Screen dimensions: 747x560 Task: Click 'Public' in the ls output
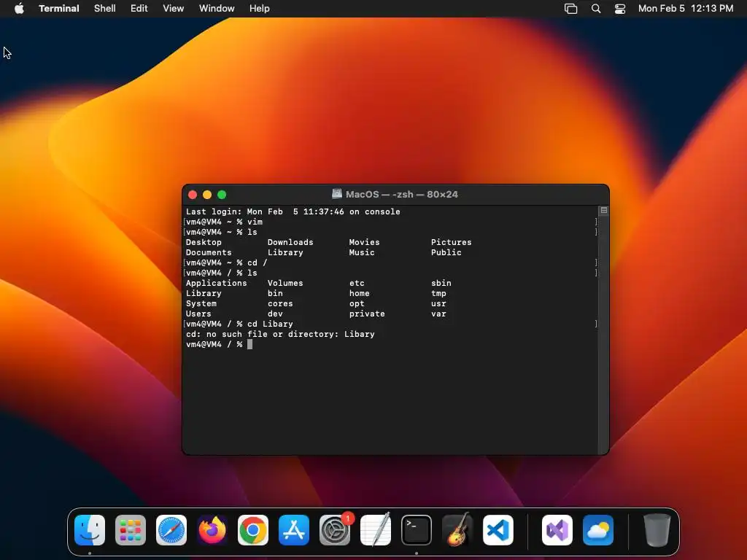point(446,252)
